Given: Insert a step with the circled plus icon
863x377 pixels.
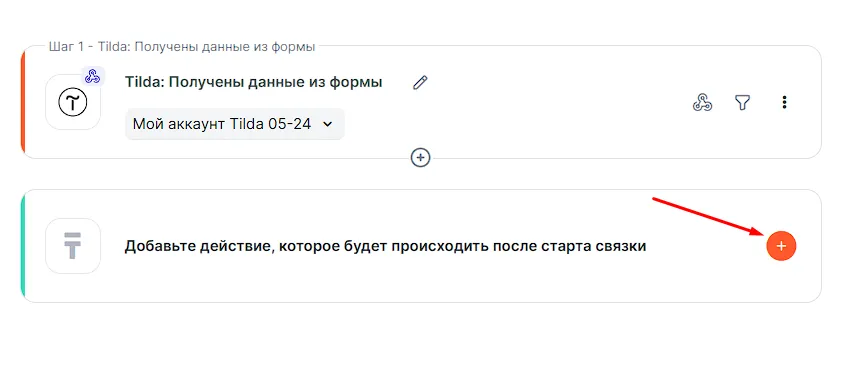Looking at the screenshot, I should pyautogui.click(x=420, y=158).
